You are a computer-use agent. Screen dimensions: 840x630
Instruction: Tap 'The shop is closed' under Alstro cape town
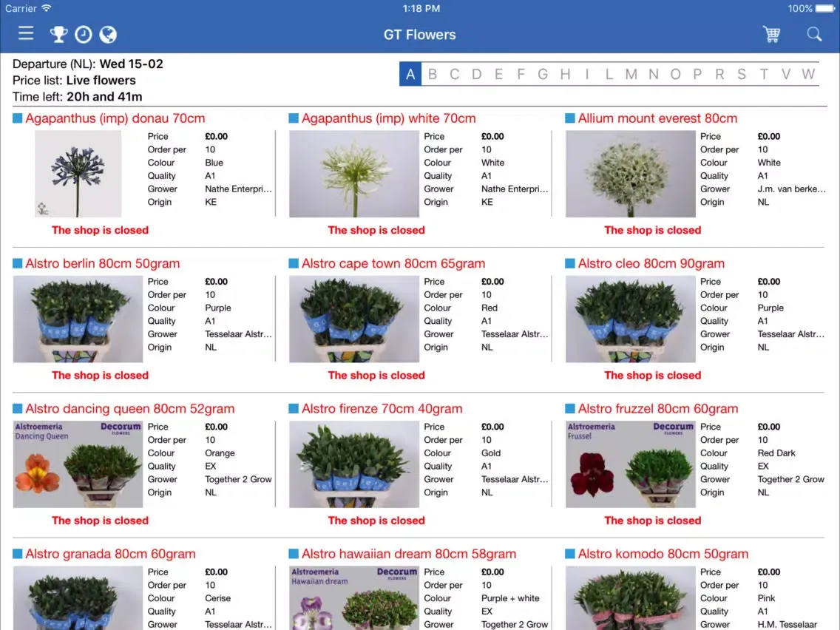pos(376,376)
